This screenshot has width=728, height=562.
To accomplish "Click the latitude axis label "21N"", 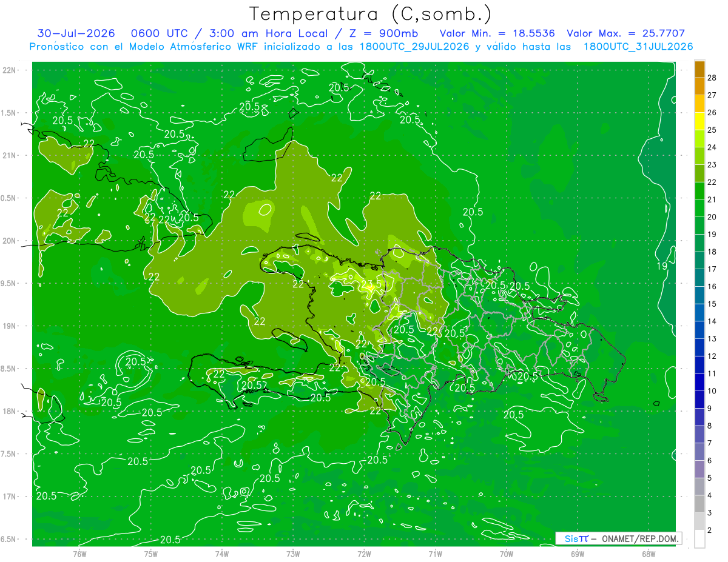I will 9,155.
